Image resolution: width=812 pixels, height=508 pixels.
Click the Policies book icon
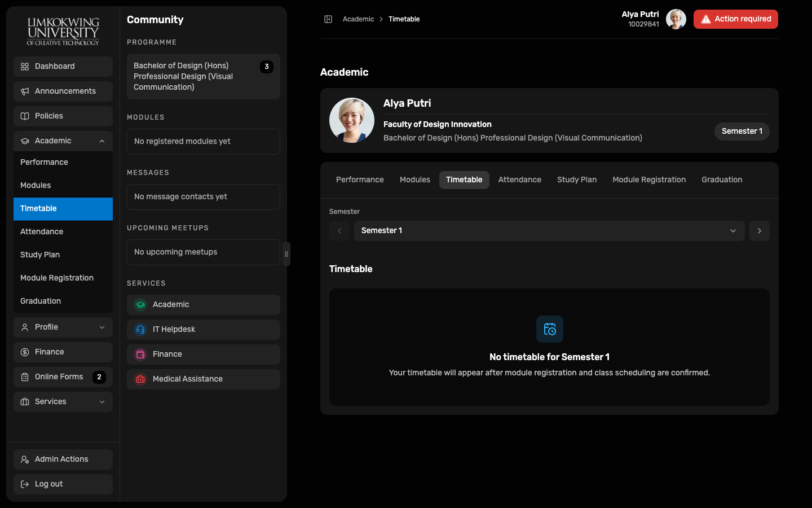pos(25,116)
